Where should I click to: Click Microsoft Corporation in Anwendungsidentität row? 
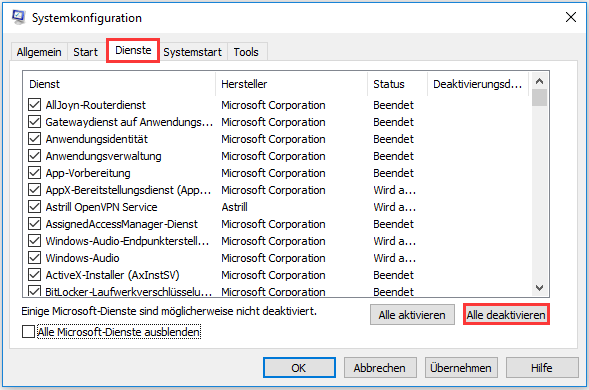(x=273, y=139)
